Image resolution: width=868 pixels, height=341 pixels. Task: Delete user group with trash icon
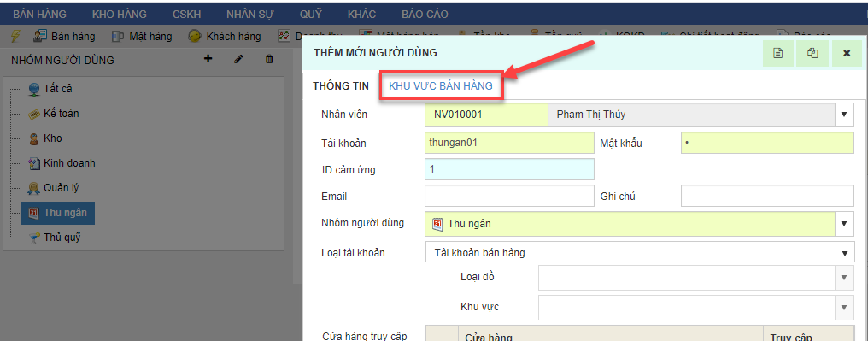coord(270,59)
